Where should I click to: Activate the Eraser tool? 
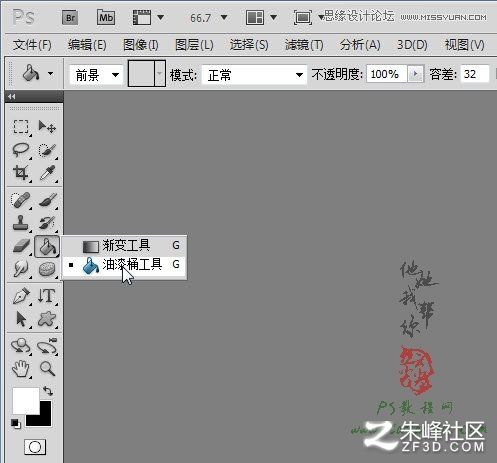click(21, 246)
